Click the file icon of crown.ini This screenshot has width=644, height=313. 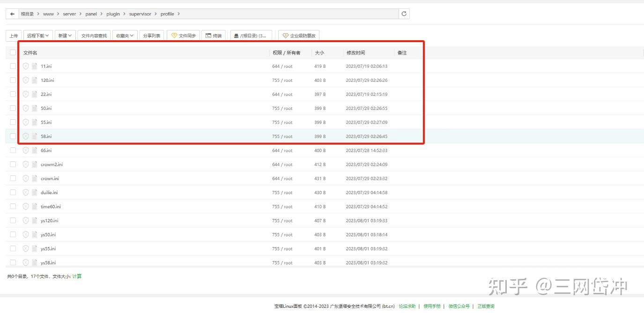(x=35, y=179)
